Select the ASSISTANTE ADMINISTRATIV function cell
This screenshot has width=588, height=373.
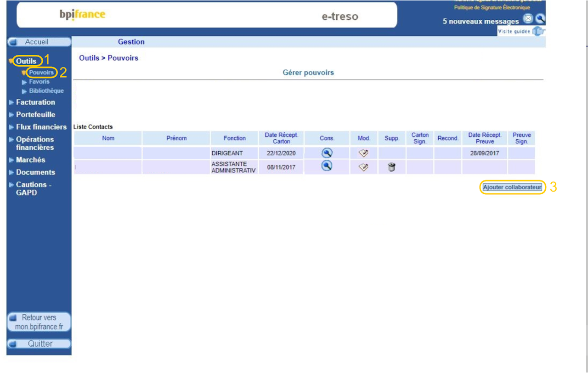[x=235, y=167]
